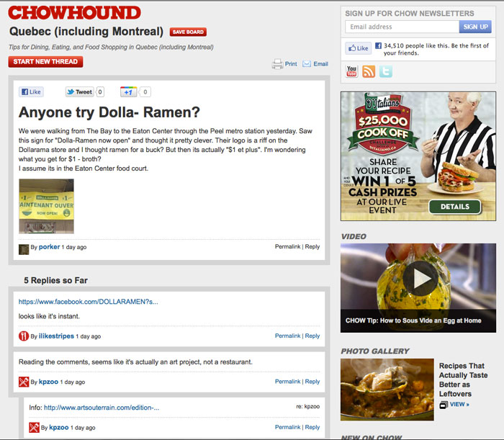The width and height of the screenshot is (504, 440).
Task: Start a new thread
Action: tap(45, 62)
